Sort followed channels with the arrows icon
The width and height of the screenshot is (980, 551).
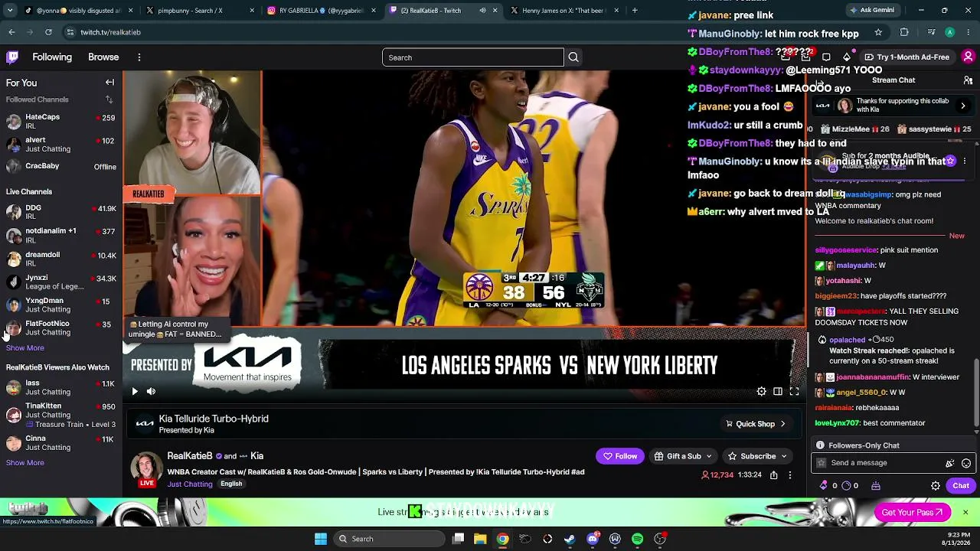[109, 99]
